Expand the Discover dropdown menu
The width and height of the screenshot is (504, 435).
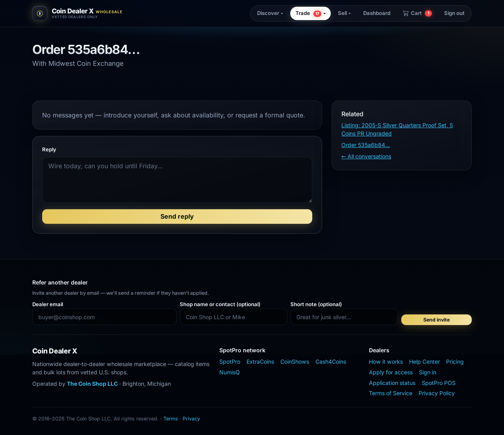(270, 13)
